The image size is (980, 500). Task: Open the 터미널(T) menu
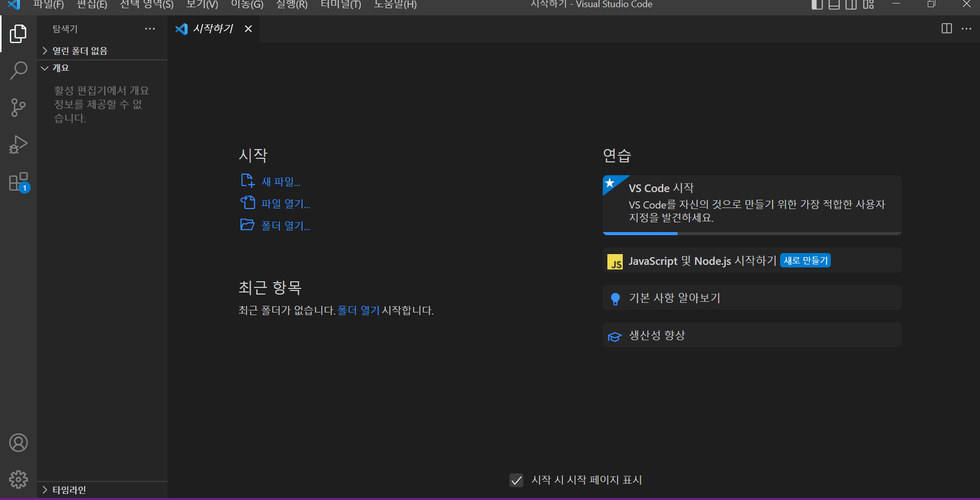point(341,5)
